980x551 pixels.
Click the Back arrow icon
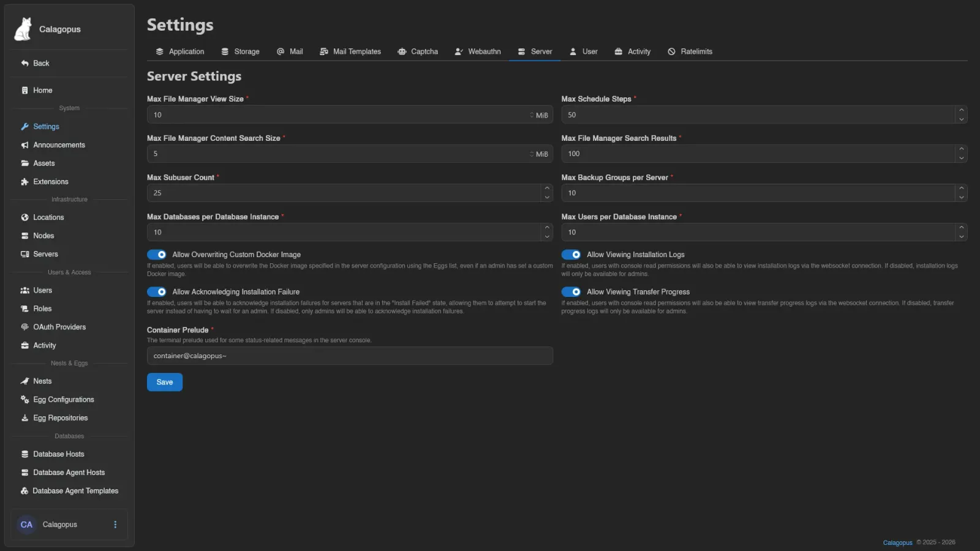point(25,63)
